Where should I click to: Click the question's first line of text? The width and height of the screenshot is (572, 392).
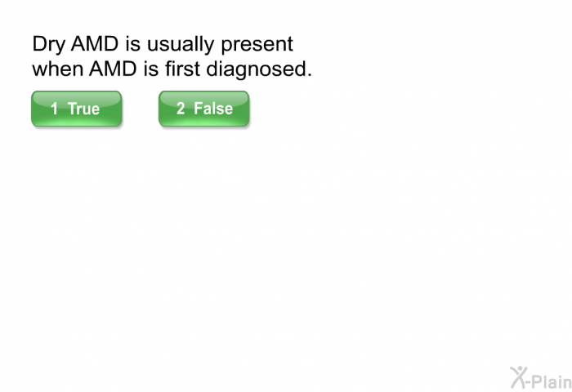coord(163,45)
